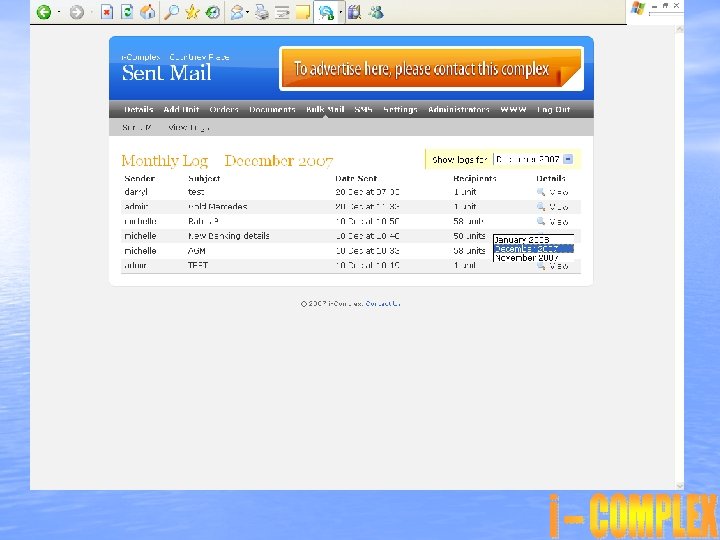Go to the Home page icon
The width and height of the screenshot is (720, 540).
pos(148,12)
